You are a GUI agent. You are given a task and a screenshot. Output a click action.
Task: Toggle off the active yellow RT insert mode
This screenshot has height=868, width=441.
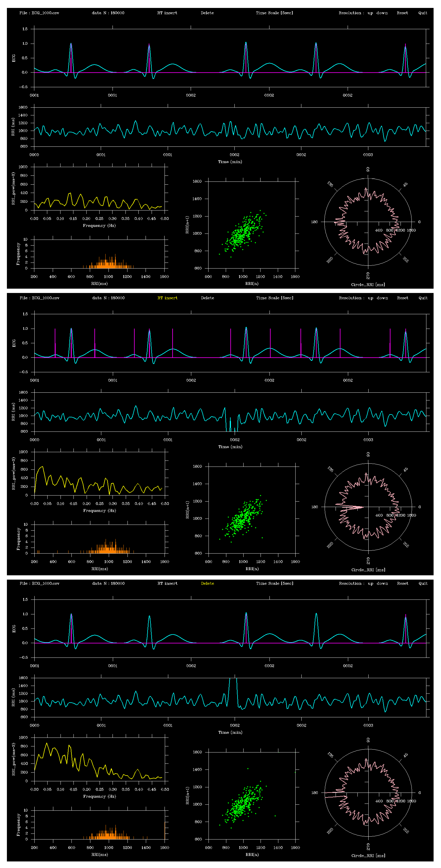(x=168, y=298)
